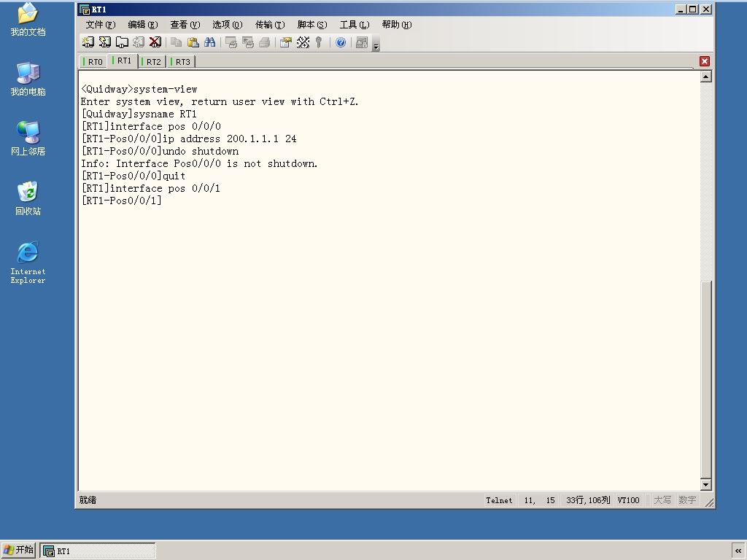Click the vertical scrollbar thumb
The image size is (747, 560).
[706, 379]
